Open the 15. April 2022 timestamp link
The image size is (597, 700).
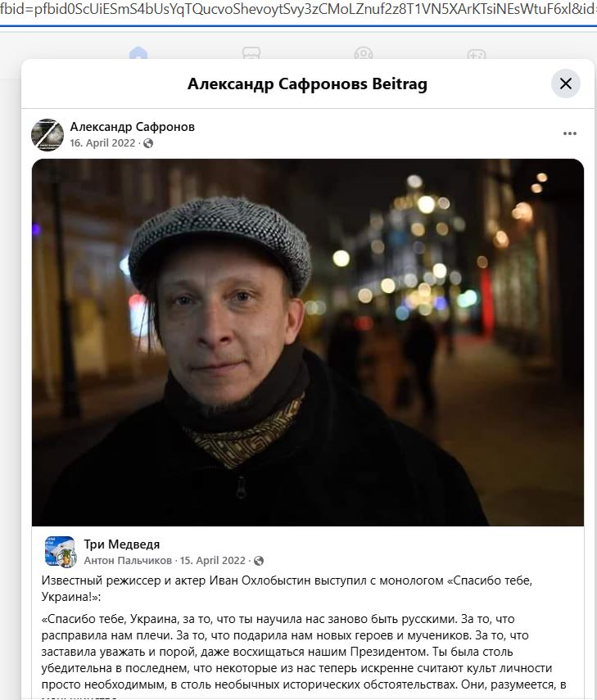pyautogui.click(x=213, y=560)
